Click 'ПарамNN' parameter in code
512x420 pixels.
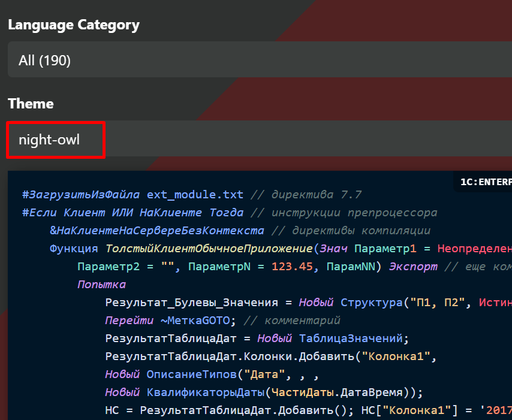351,267
